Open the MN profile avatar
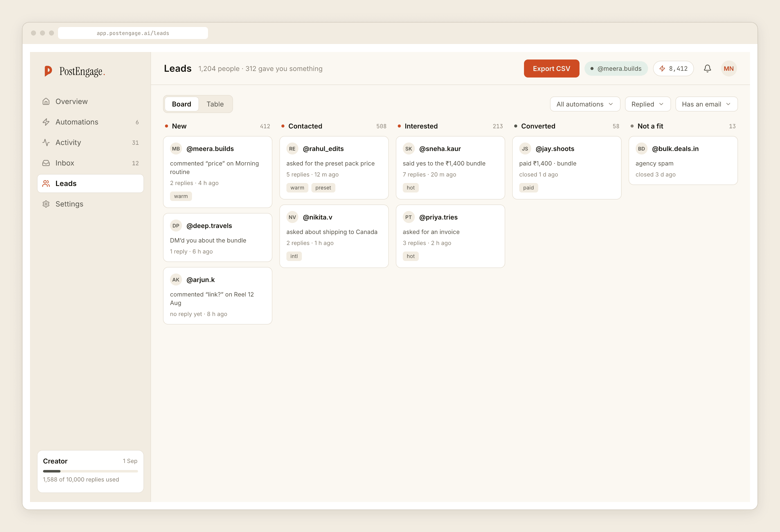 [729, 68]
